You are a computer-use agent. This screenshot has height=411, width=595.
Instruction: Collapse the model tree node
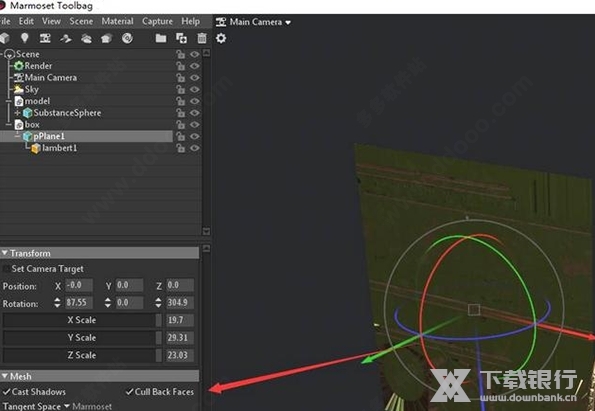8,101
